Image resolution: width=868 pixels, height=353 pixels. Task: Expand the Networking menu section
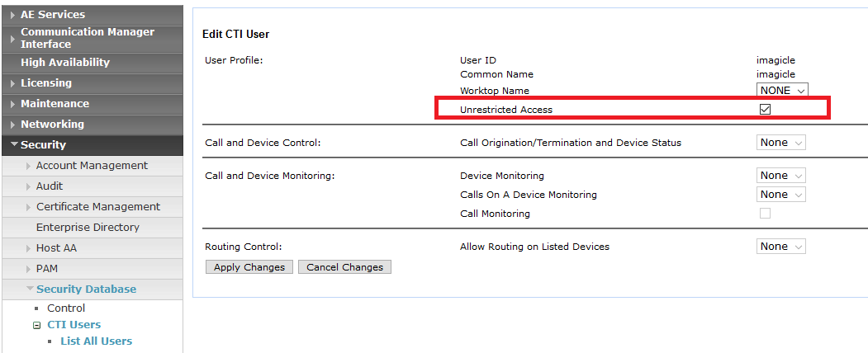pyautogui.click(x=52, y=125)
